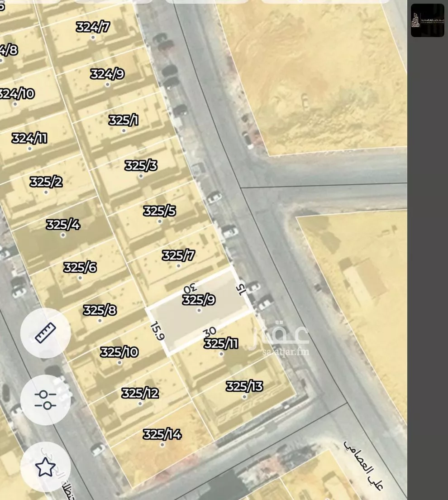
Task: Select parcel 325/12 marker
Action: tap(140, 404)
